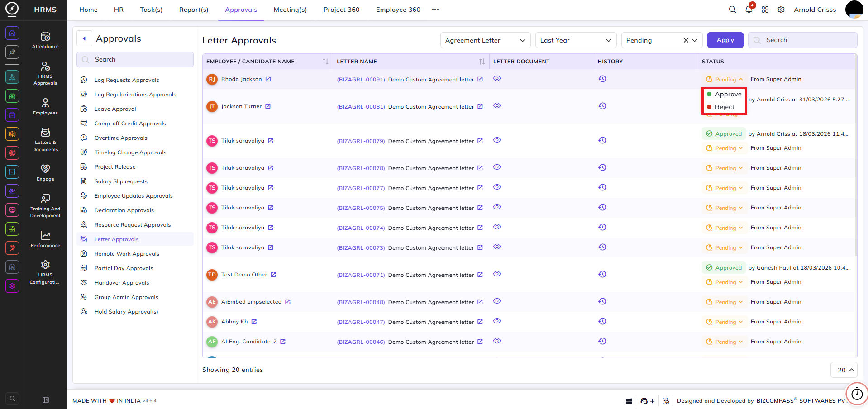This screenshot has width=868, height=409.
Task: Preview document for BIZAGRL-00077
Action: pyautogui.click(x=497, y=187)
